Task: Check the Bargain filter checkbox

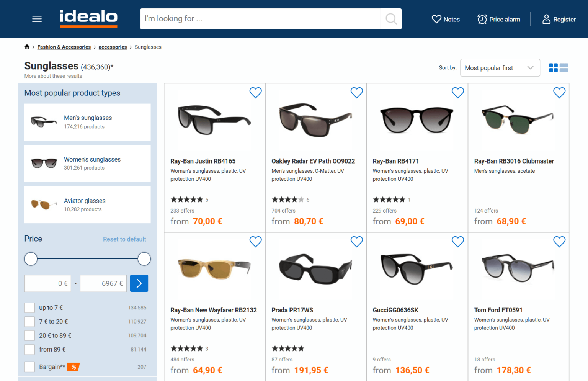Action: [29, 366]
